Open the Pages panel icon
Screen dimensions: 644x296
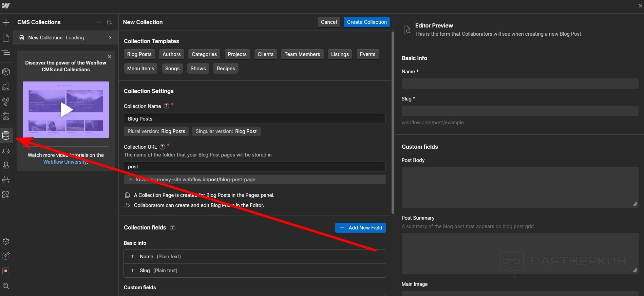tap(6, 38)
